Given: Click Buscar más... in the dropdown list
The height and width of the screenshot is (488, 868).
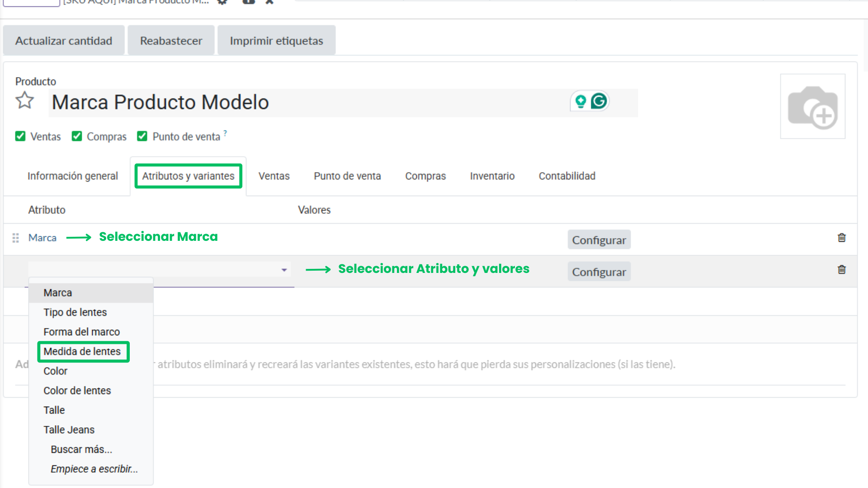Looking at the screenshot, I should 81,449.
